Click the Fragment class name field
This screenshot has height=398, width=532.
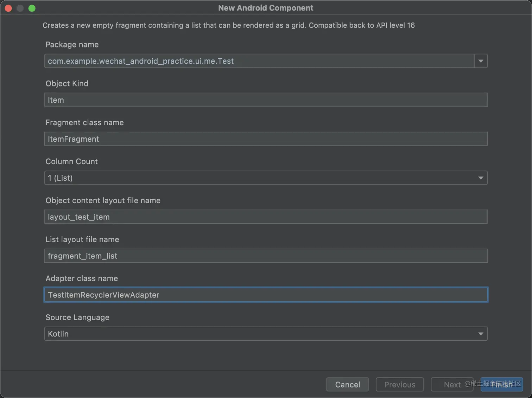pyautogui.click(x=266, y=139)
